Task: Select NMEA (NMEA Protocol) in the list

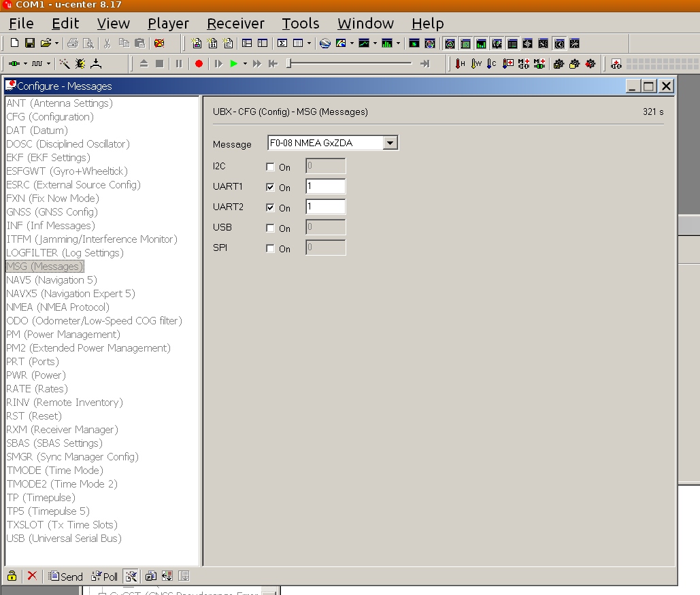Action: [58, 307]
